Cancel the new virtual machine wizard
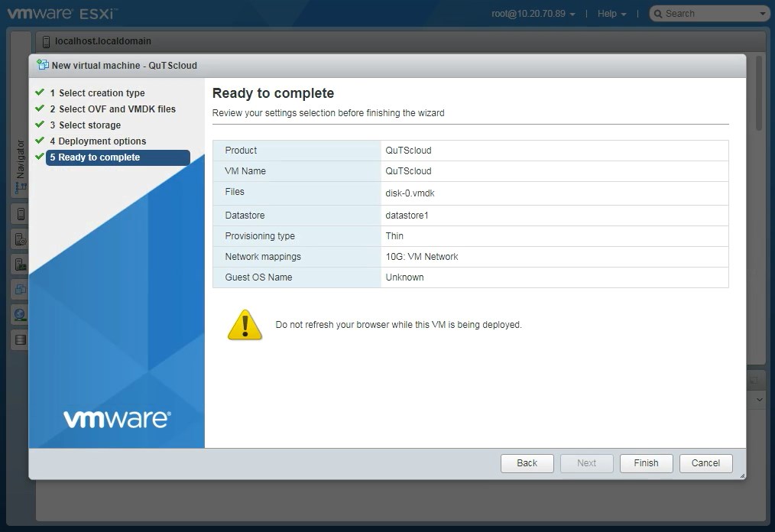Viewport: 775px width, 532px height. [705, 463]
